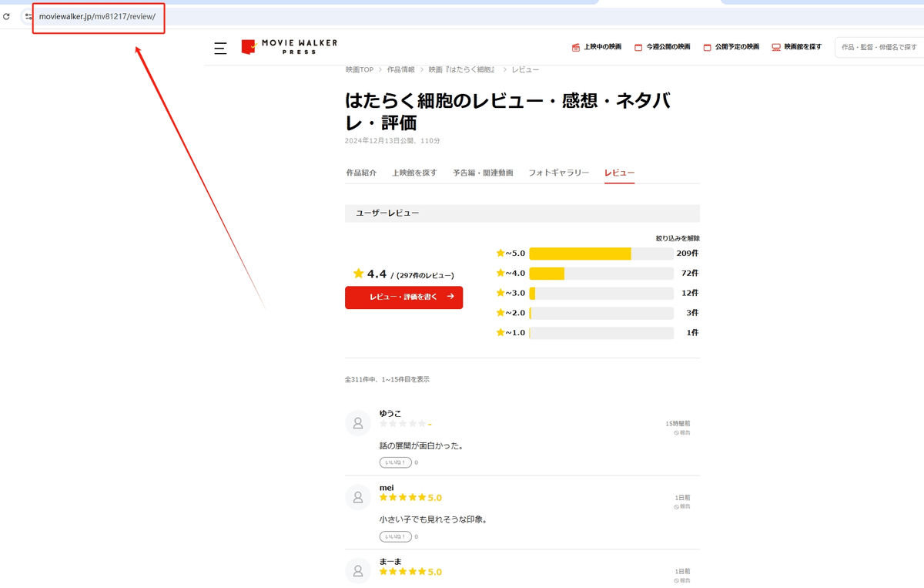Click ゆうこ's user avatar icon
This screenshot has height=588, width=924.
coord(358,423)
